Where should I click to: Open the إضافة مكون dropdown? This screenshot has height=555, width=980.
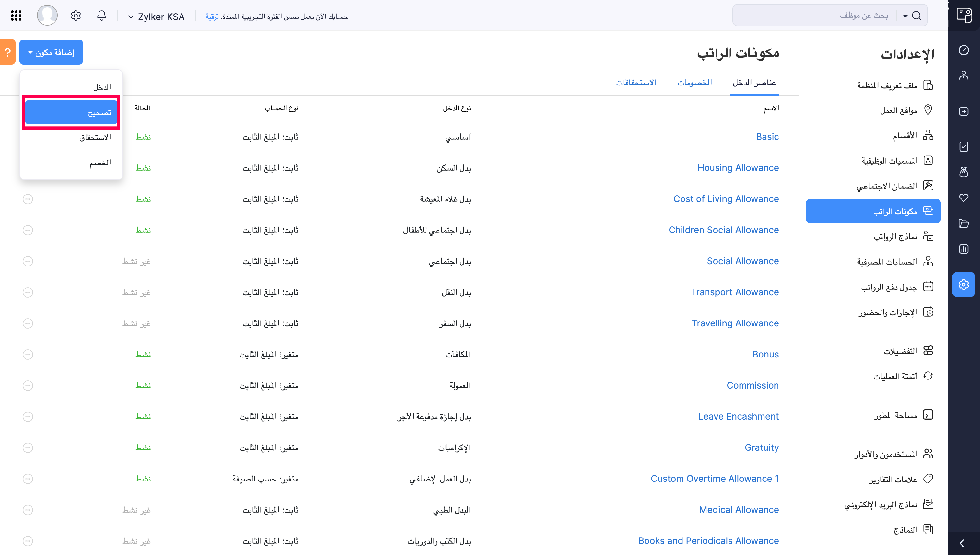(x=51, y=52)
